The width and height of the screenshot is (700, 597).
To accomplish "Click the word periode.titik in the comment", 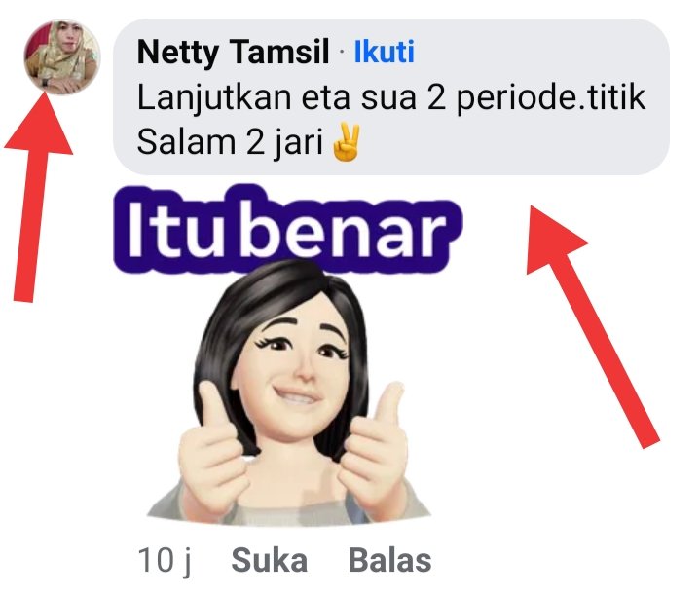I will (x=551, y=98).
